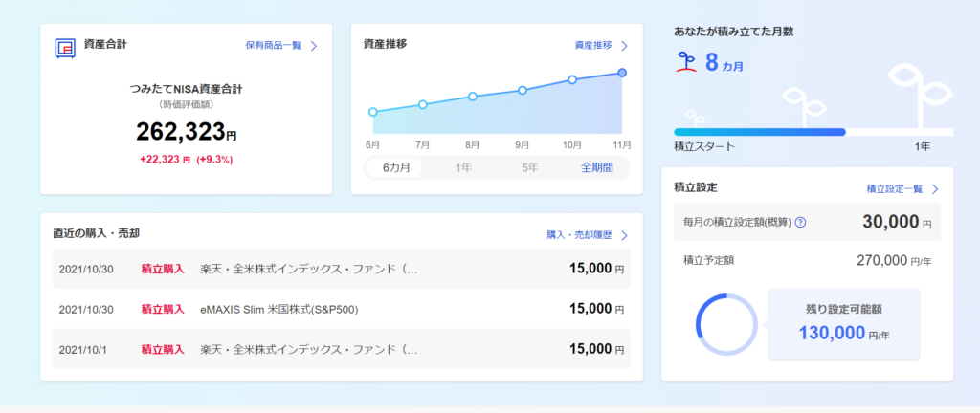Open the 積立設定一覧 link
Viewport: 980px width, 413px height.
895,189
